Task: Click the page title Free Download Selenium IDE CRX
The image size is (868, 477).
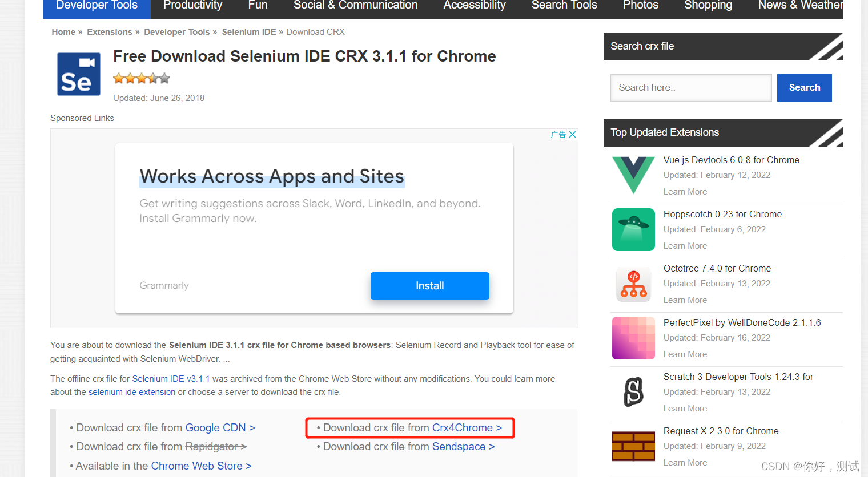Action: [x=304, y=56]
